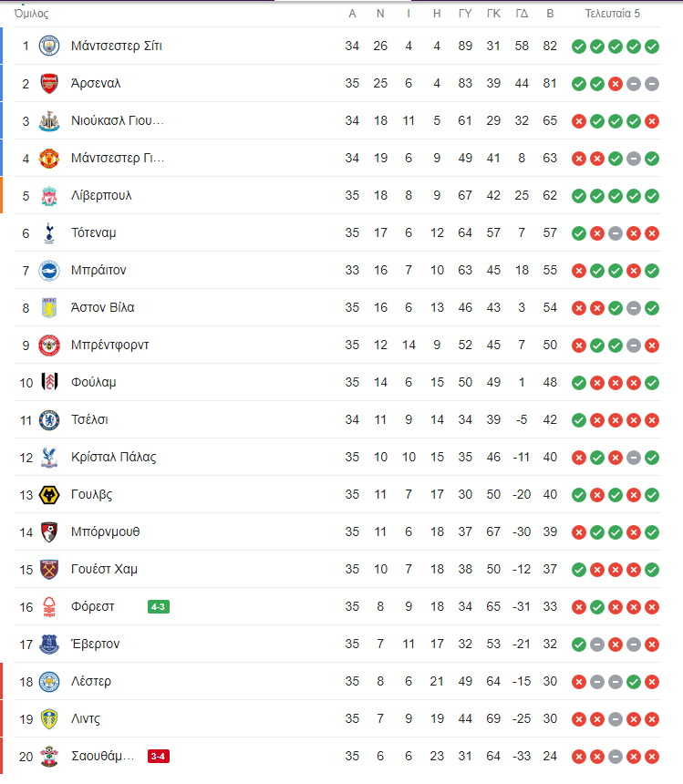The image size is (683, 784).
Task: Click the Leeds club crest
Action: [x=49, y=719]
